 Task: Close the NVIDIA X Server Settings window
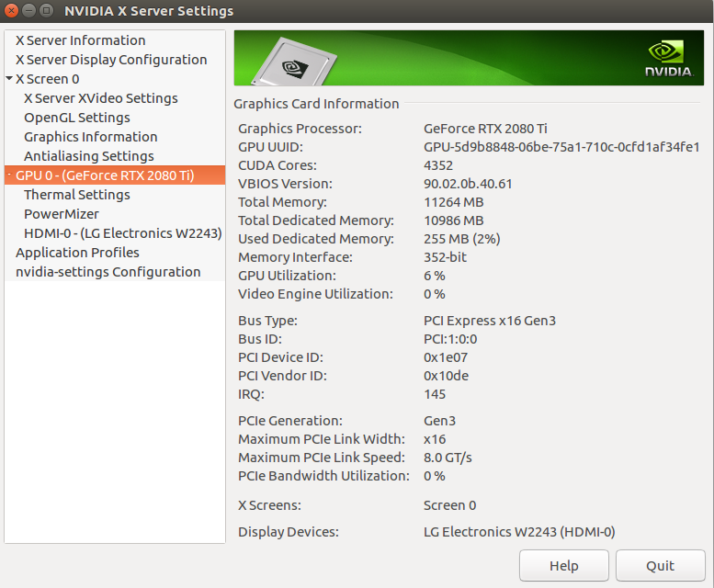12,10
